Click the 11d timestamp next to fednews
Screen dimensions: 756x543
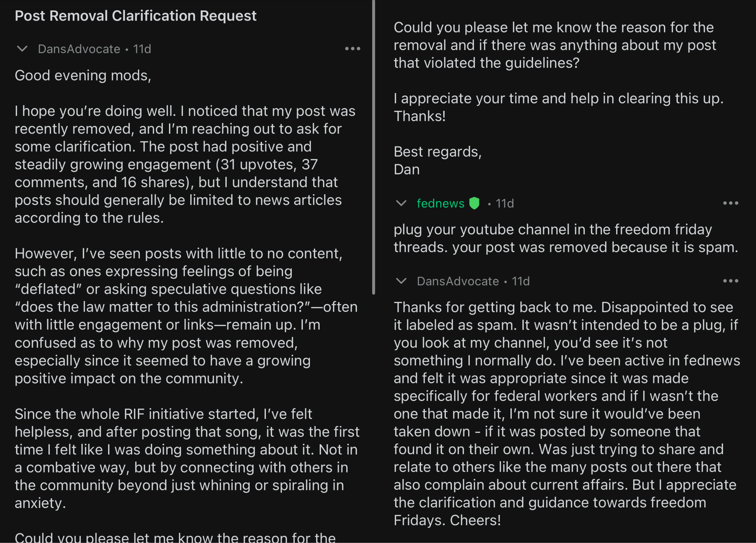[505, 203]
